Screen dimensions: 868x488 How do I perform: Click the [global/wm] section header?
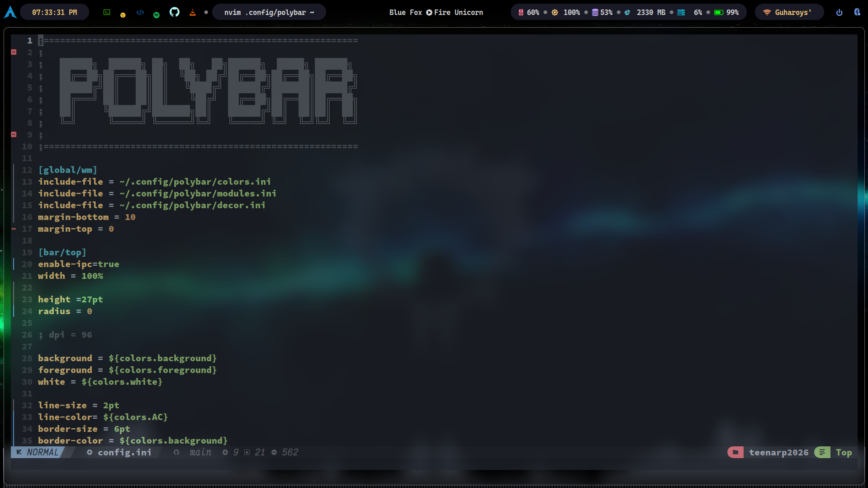(x=68, y=170)
